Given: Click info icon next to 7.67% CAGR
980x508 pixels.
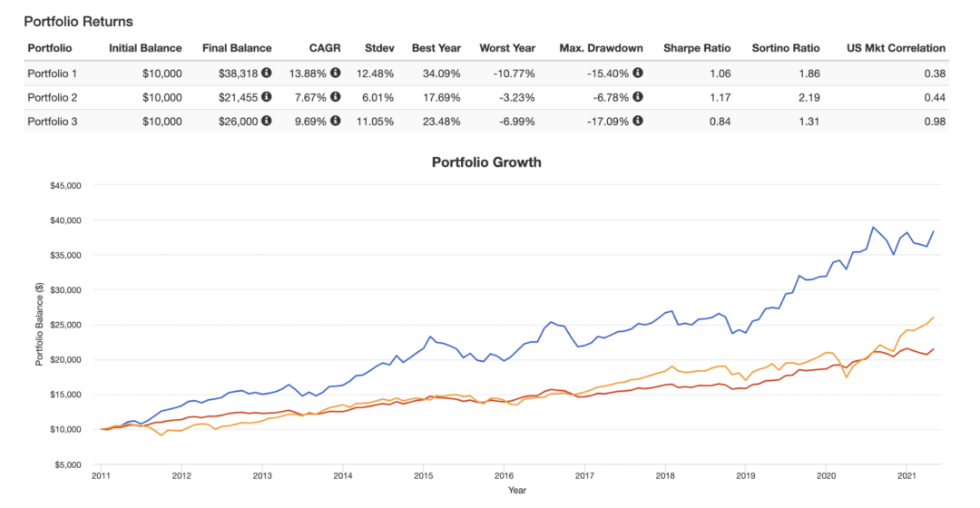Looking at the screenshot, I should pyautogui.click(x=336, y=97).
